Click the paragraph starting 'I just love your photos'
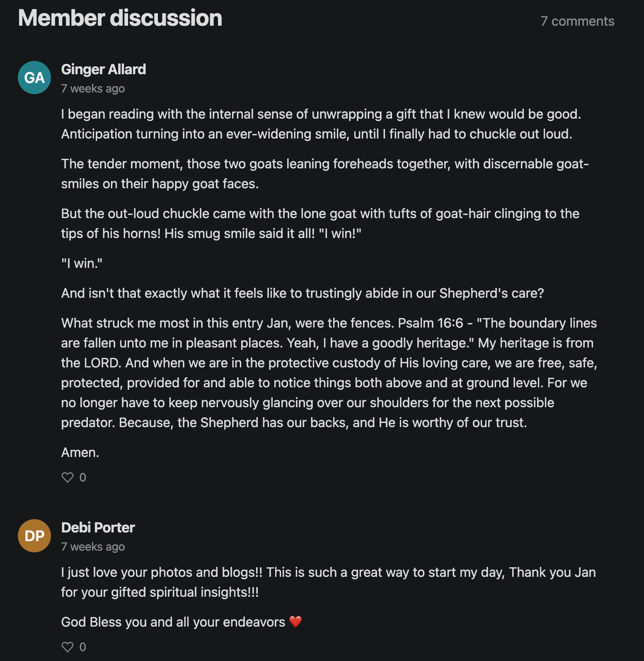Image resolution: width=644 pixels, height=661 pixels. (x=329, y=582)
